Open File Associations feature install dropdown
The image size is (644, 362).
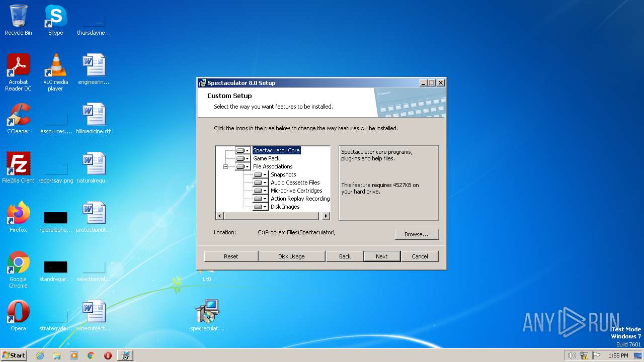pyautogui.click(x=243, y=166)
